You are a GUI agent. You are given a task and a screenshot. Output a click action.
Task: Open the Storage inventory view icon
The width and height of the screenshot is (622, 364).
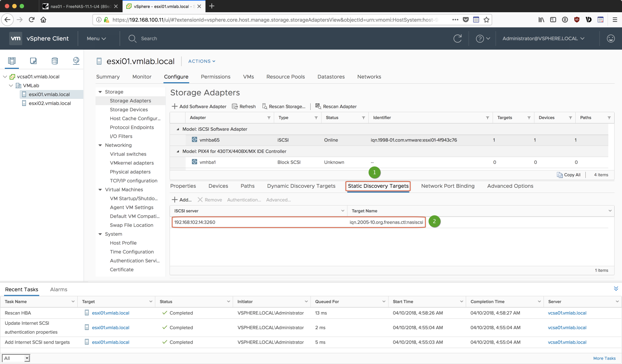point(55,61)
